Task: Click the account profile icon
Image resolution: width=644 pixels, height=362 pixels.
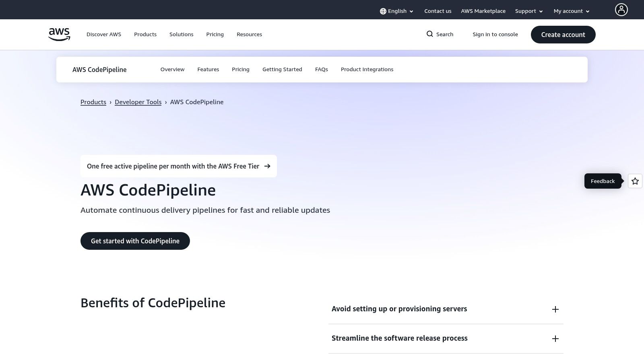Action: click(x=621, y=9)
